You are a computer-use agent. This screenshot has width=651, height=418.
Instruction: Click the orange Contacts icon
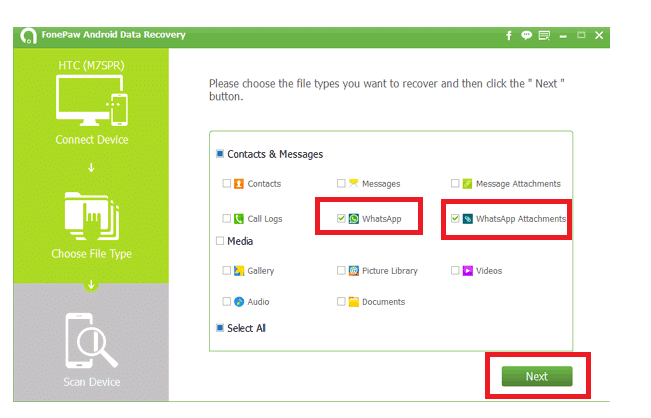[x=239, y=183]
